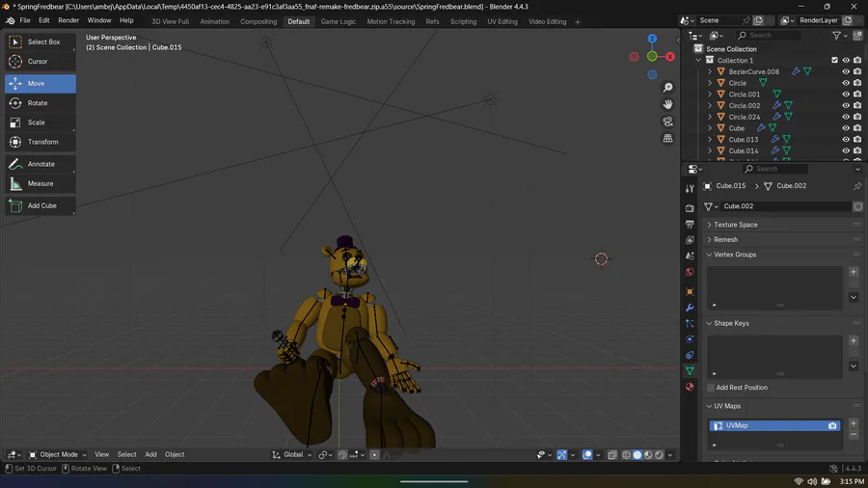Open the Render properties tab
The height and width of the screenshot is (488, 868).
click(x=690, y=208)
